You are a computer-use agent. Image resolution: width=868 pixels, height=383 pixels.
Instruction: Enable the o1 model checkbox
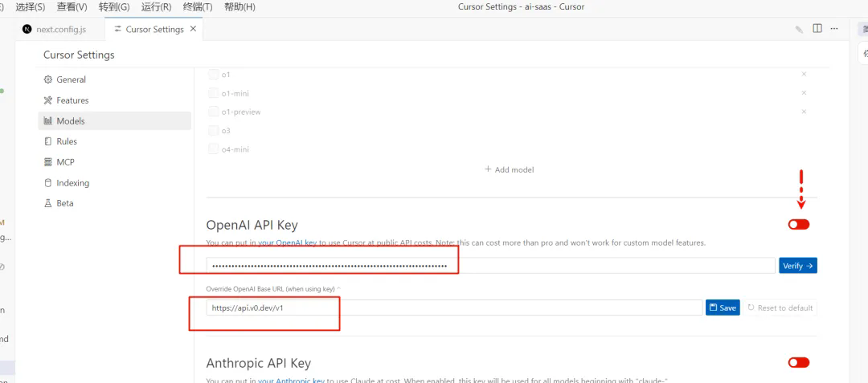[x=213, y=74]
